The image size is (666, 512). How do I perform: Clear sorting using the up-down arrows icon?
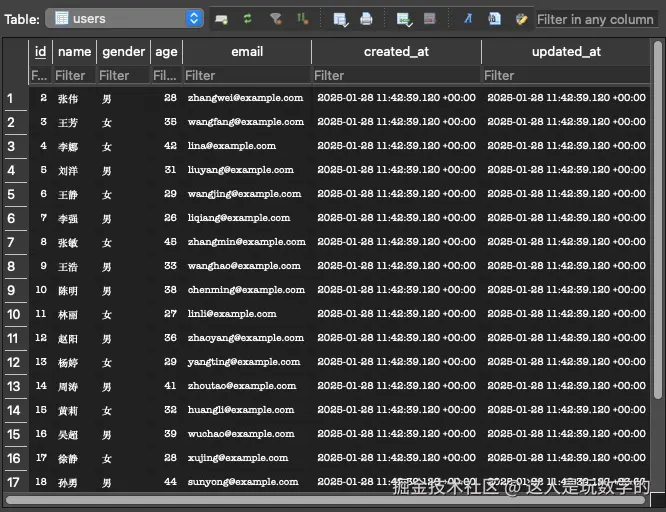click(302, 19)
